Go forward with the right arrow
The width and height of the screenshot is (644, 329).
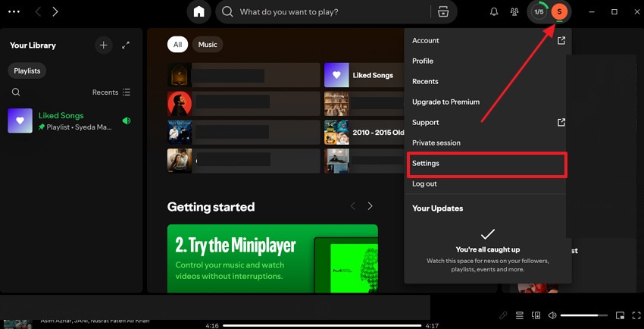tap(55, 11)
